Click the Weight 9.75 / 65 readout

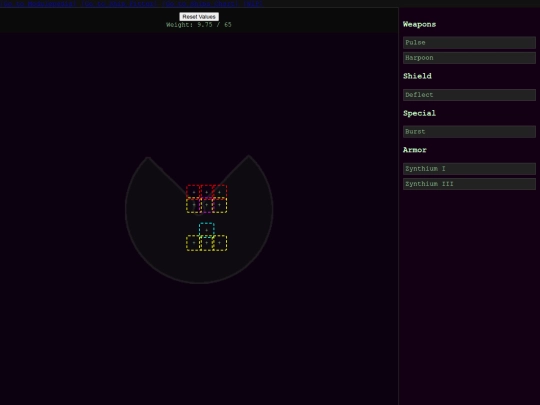[199, 25]
